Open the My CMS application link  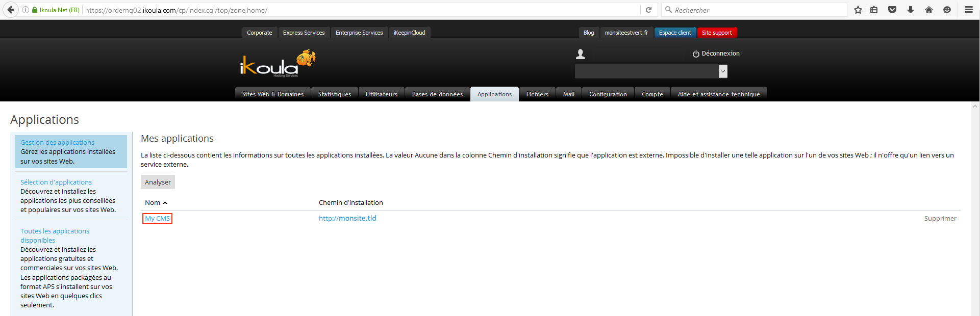[157, 219]
